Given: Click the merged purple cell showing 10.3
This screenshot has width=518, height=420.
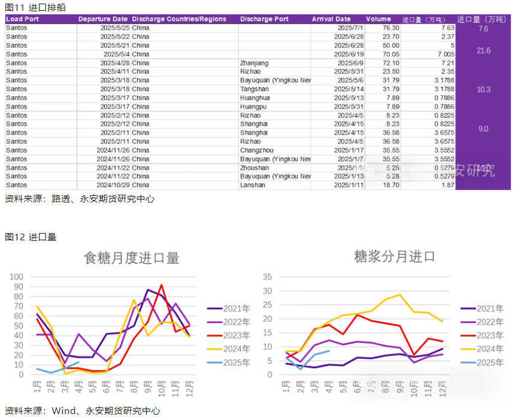Looking at the screenshot, I should 483,89.
